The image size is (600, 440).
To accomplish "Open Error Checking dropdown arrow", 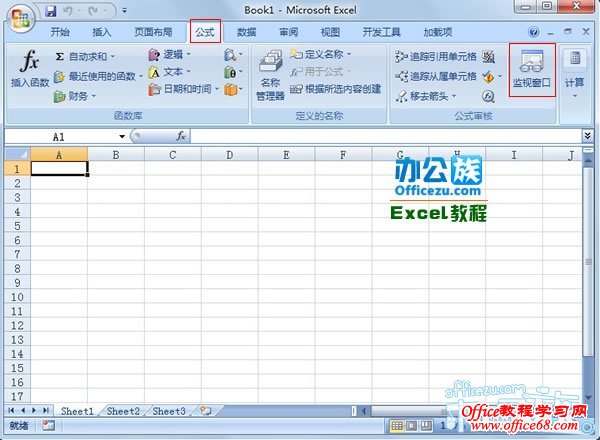I will tap(500, 77).
